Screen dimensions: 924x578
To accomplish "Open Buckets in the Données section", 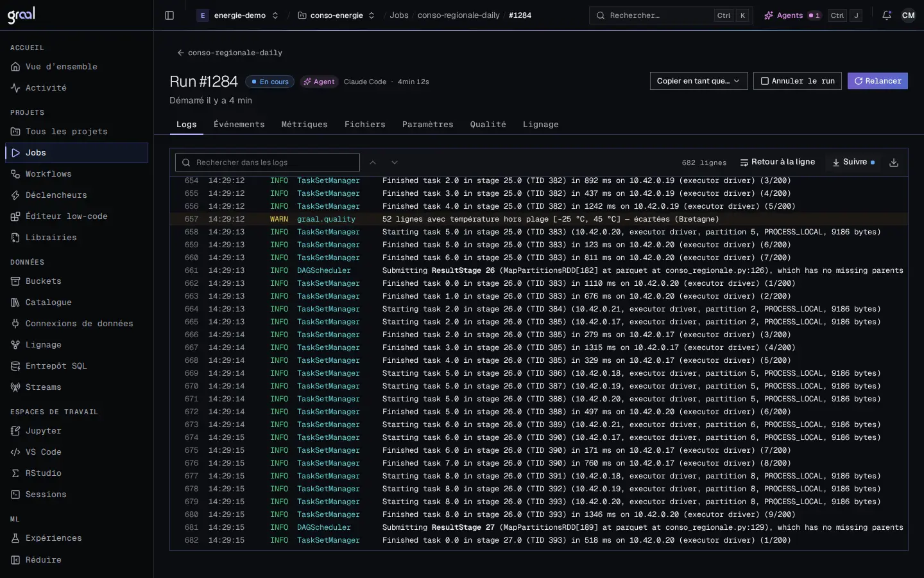I will pyautogui.click(x=76, y=281).
